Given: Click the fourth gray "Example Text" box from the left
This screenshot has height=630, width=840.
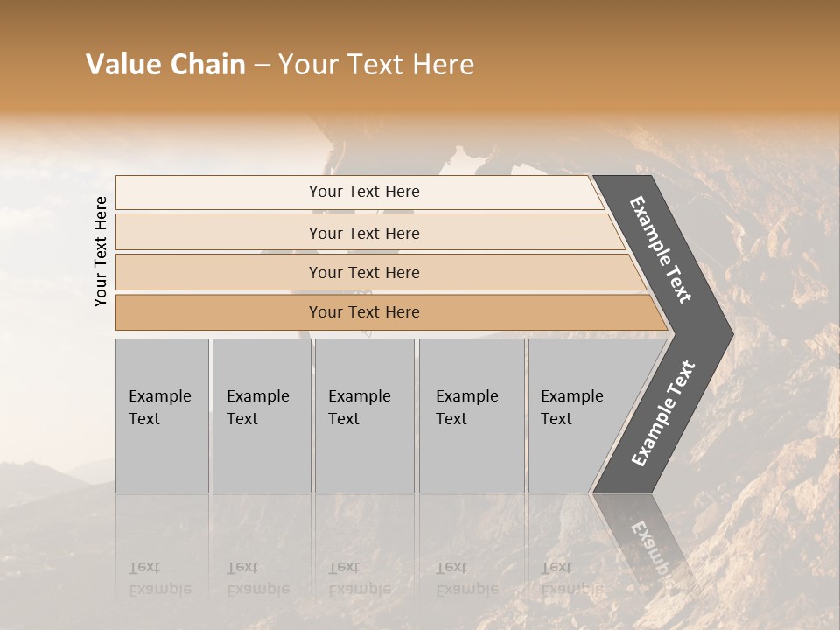Looking at the screenshot, I should [471, 416].
